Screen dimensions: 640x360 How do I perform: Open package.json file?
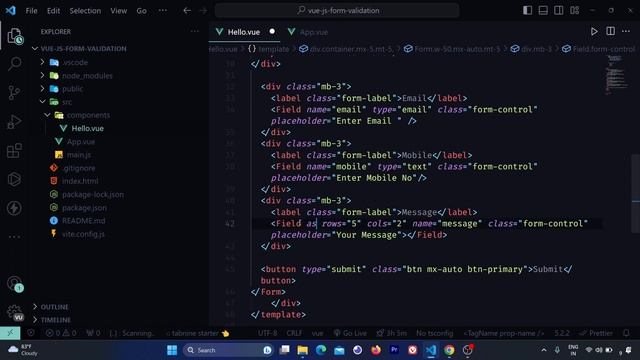(84, 207)
